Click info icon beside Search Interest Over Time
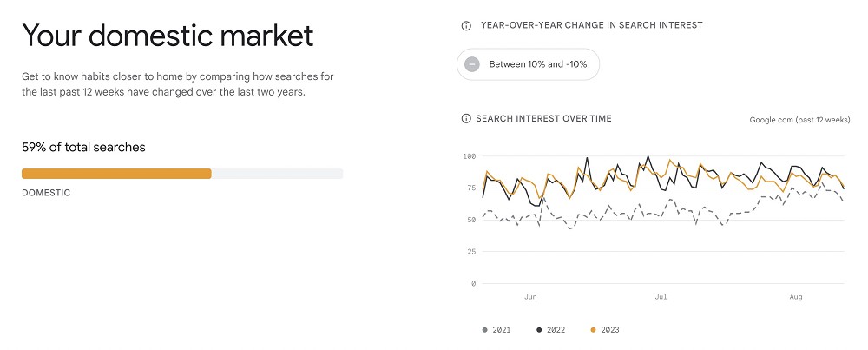The width and height of the screenshot is (868, 350). [466, 118]
